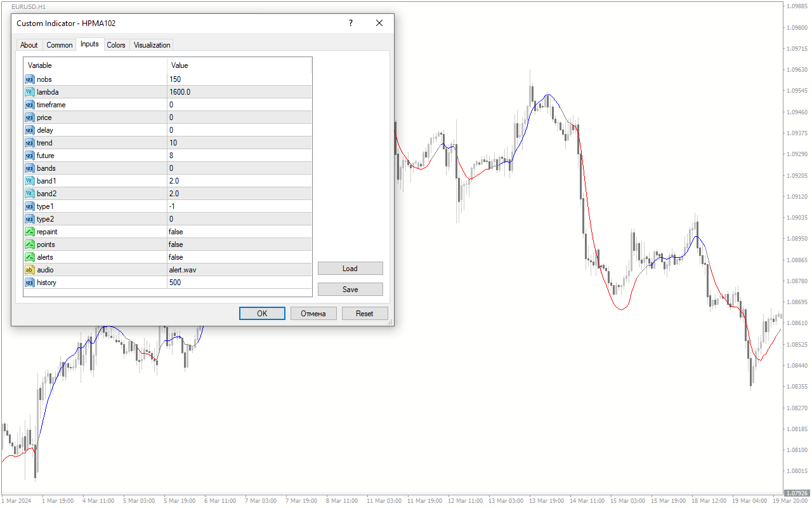Edit the band1 value 2.0
This screenshot has width=812, height=508.
point(240,181)
